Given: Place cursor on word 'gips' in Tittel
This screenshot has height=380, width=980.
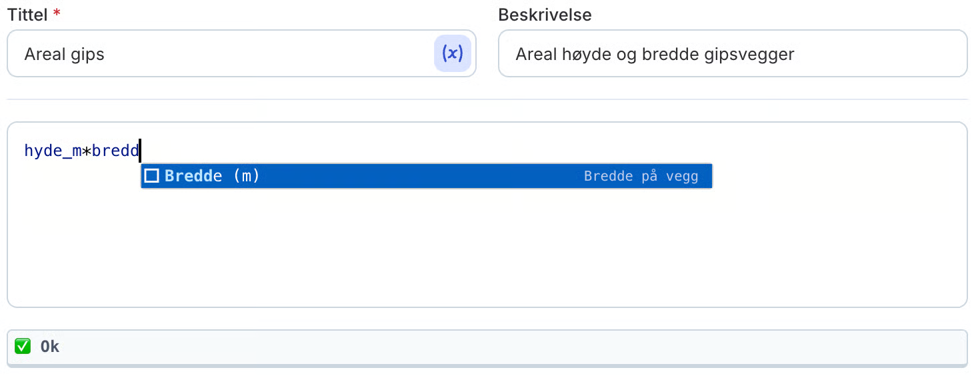Looking at the screenshot, I should 87,55.
